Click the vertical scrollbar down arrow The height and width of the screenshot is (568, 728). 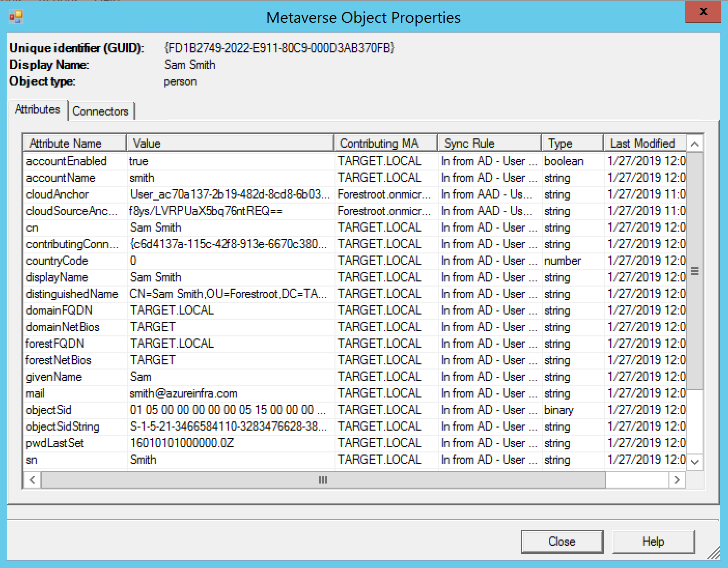(x=695, y=463)
